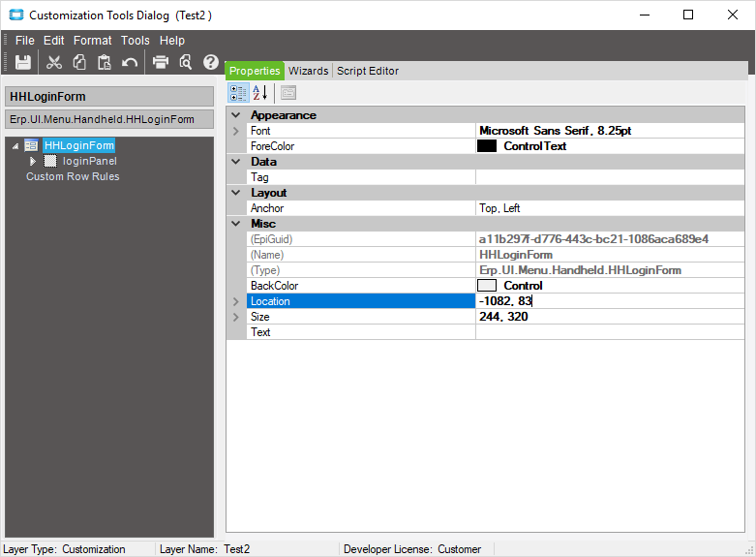Click the black ForeColor swatch
This screenshot has width=756, height=557.
487,146
